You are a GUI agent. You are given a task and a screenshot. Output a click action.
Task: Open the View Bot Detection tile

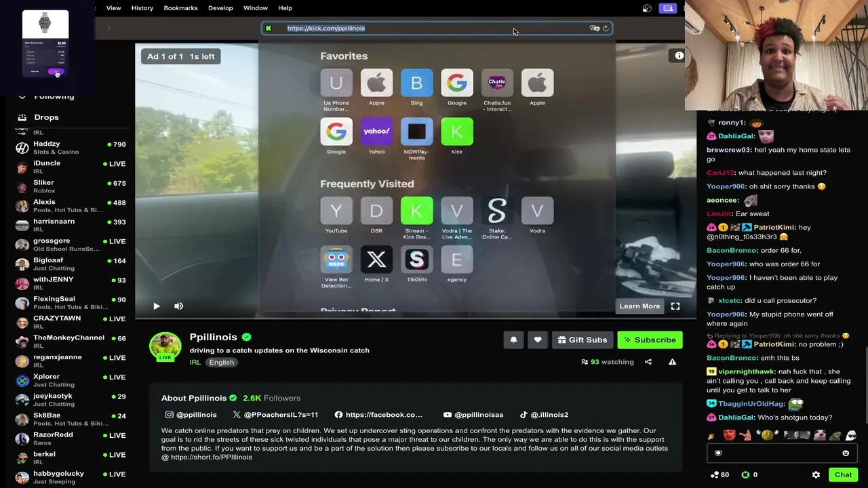(x=336, y=267)
